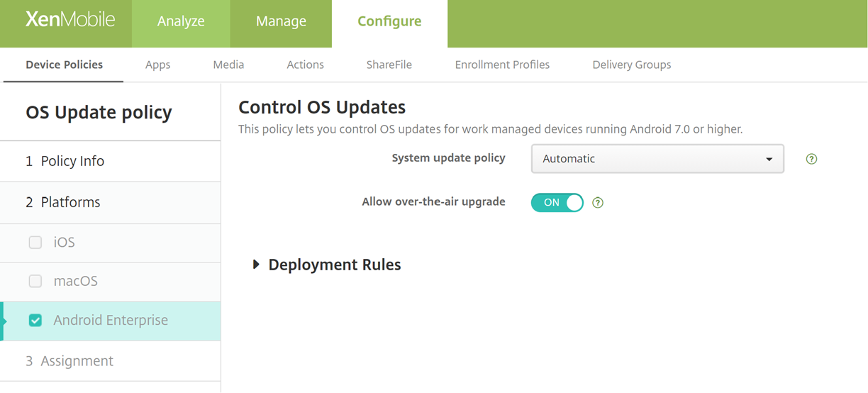
Task: Select the Configure tab
Action: (x=389, y=21)
